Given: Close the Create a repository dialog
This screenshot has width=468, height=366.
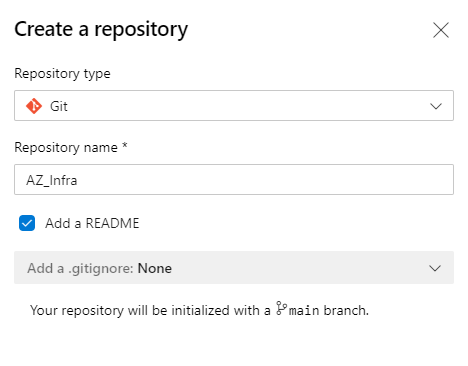Looking at the screenshot, I should (441, 30).
